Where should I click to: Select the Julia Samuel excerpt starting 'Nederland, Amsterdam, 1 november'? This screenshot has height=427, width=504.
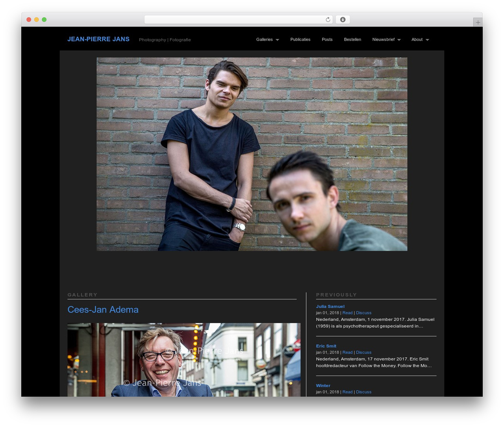click(x=375, y=323)
